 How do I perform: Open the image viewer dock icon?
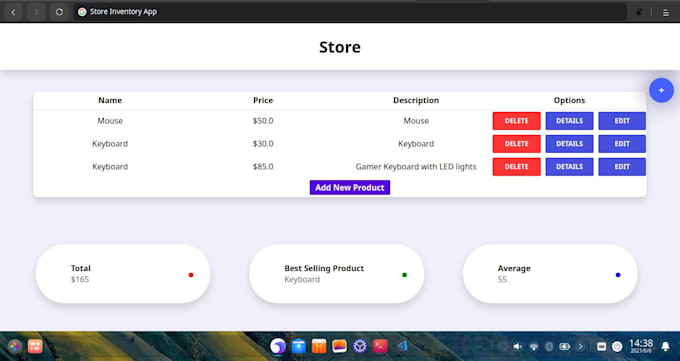tap(339, 346)
